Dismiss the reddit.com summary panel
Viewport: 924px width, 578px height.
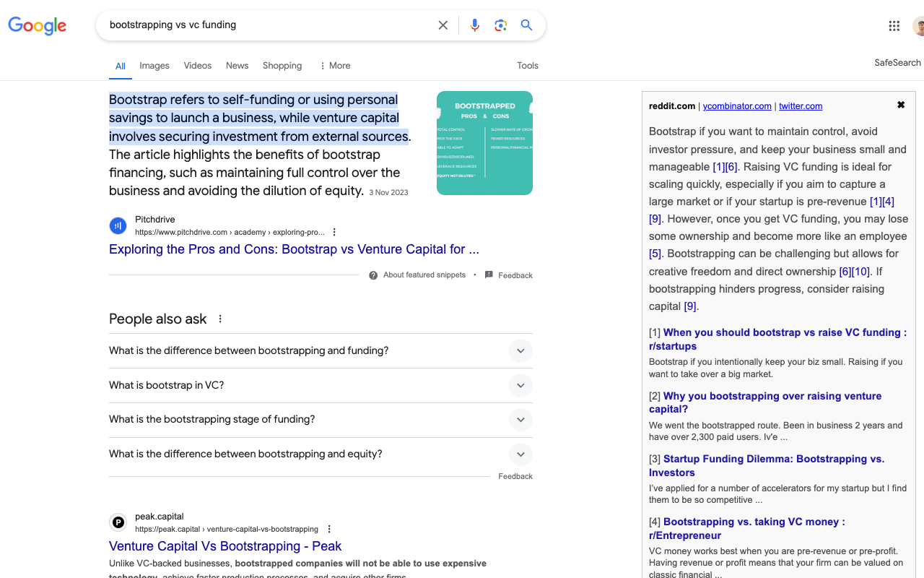901,104
